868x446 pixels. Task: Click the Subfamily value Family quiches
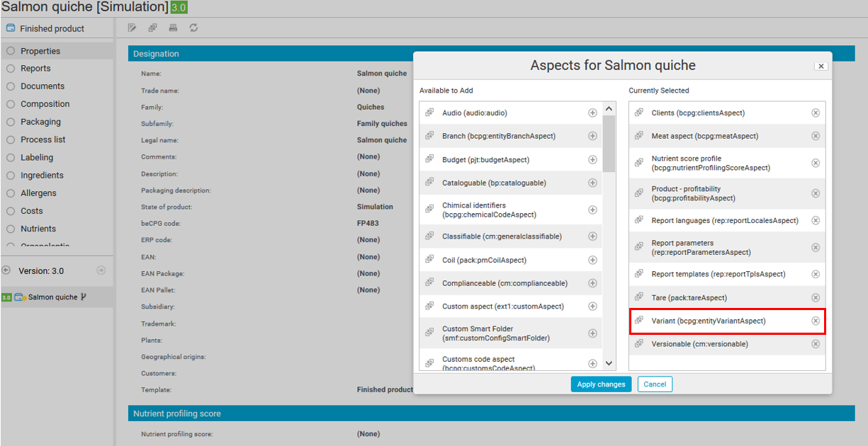[382, 124]
